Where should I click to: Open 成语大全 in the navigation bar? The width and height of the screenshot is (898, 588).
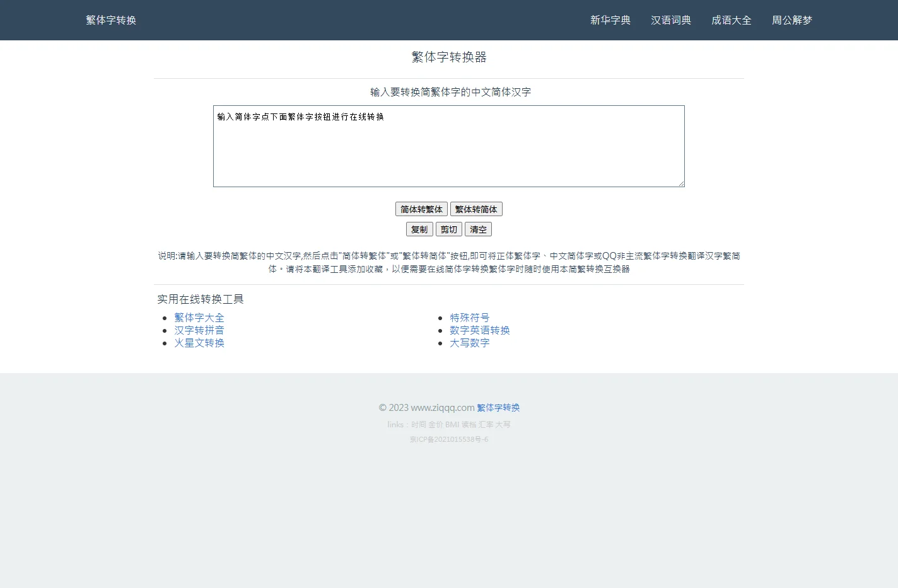click(732, 20)
